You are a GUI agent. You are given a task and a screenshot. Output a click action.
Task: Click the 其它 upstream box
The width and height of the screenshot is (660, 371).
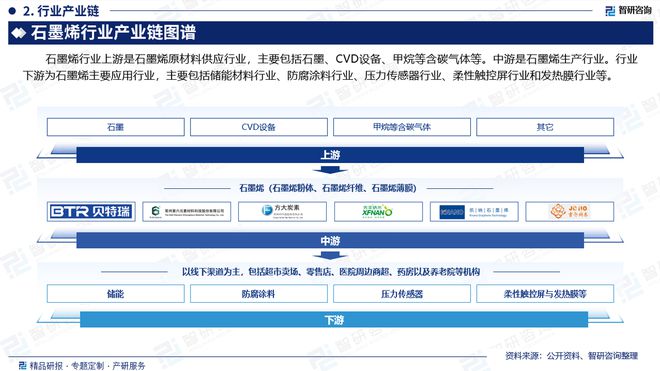(545, 127)
